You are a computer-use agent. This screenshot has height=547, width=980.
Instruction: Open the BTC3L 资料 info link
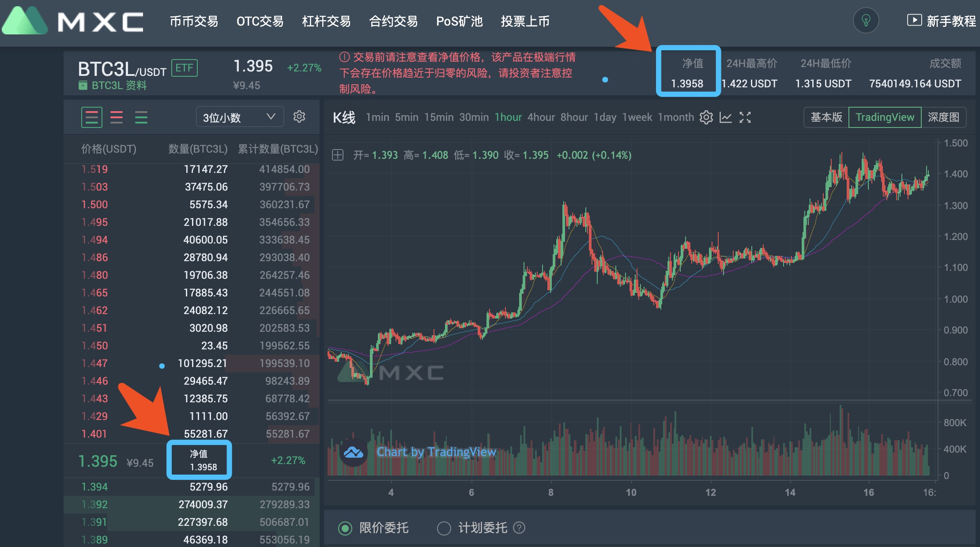pyautogui.click(x=119, y=85)
